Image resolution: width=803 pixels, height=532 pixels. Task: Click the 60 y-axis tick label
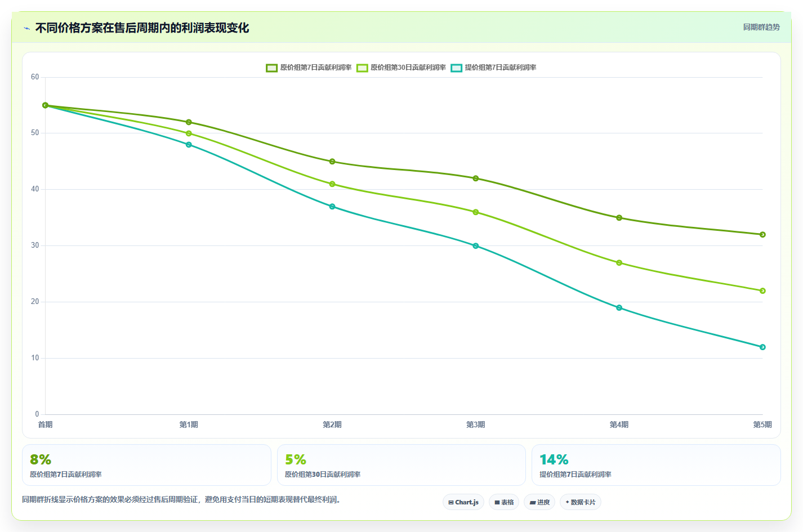(x=35, y=77)
